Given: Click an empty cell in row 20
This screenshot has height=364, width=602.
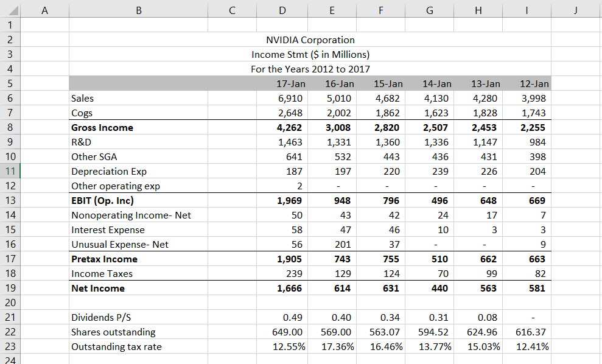Looking at the screenshot, I should 282,303.
